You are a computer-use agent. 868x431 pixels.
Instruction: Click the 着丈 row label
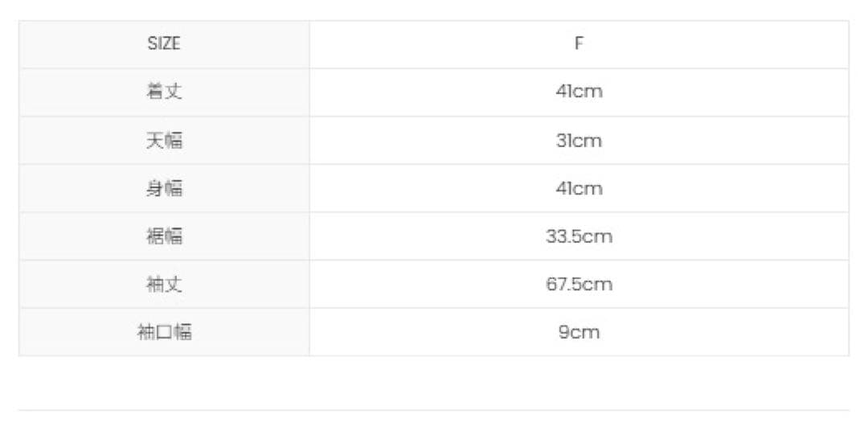point(164,92)
